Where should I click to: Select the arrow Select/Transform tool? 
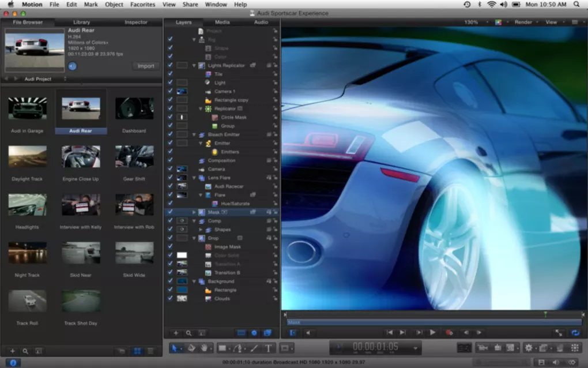tap(174, 348)
